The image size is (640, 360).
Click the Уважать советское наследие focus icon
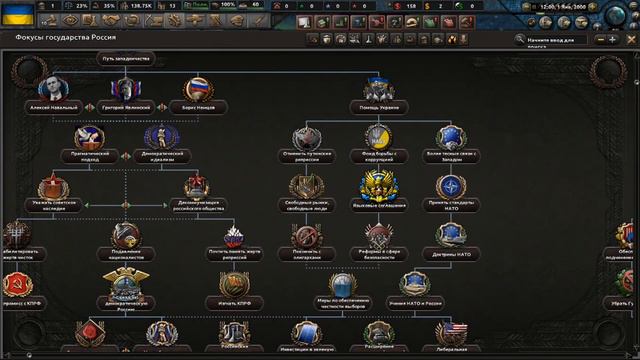53,187
